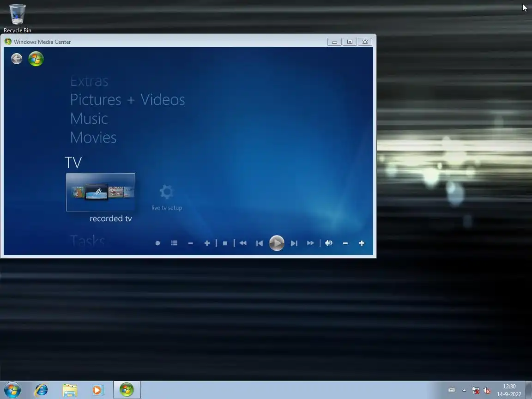Maximize the Windows Media Center window

click(350, 42)
